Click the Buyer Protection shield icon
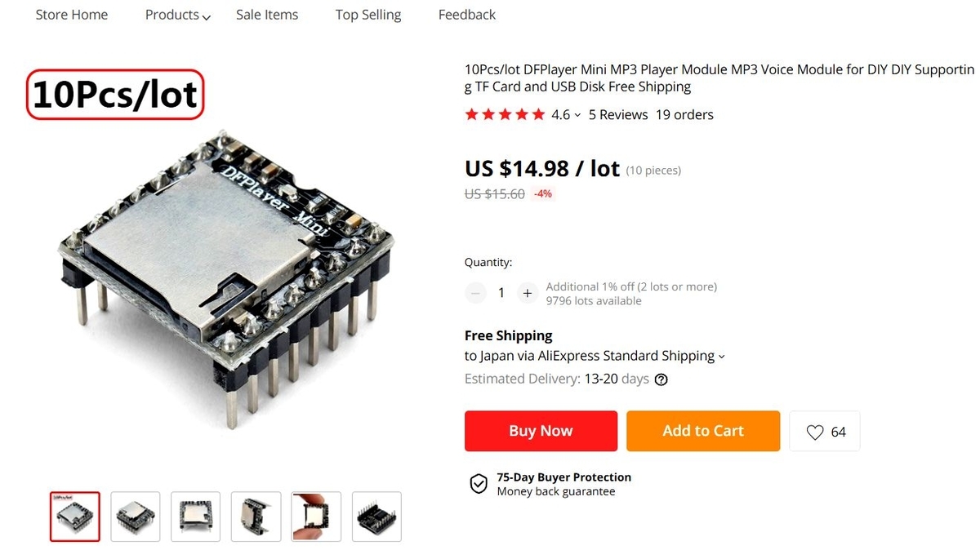This screenshot has height=559, width=980. pyautogui.click(x=479, y=484)
